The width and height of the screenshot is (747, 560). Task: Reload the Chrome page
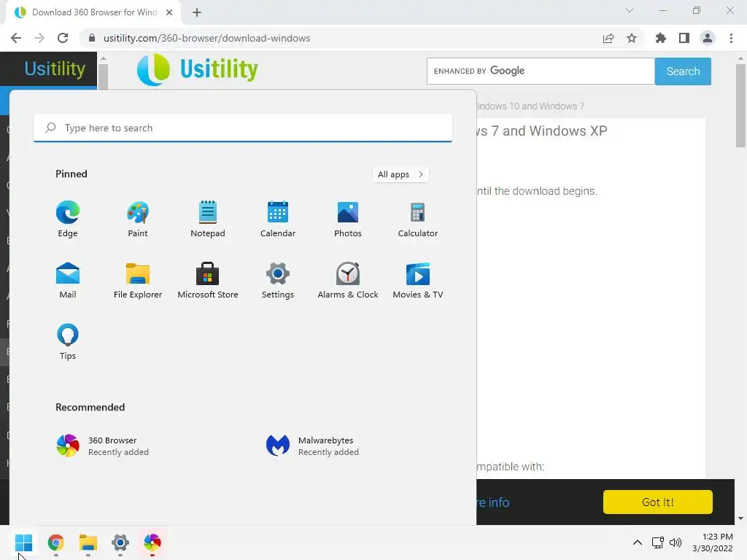click(63, 38)
